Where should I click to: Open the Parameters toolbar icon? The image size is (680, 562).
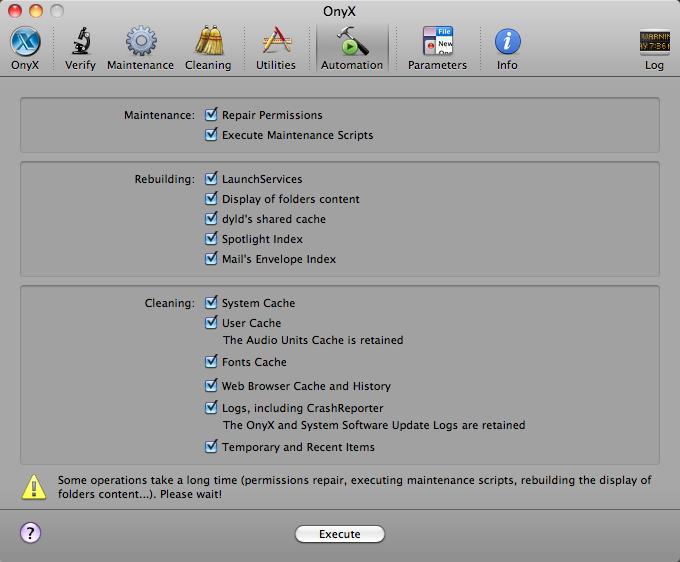pyautogui.click(x=437, y=43)
